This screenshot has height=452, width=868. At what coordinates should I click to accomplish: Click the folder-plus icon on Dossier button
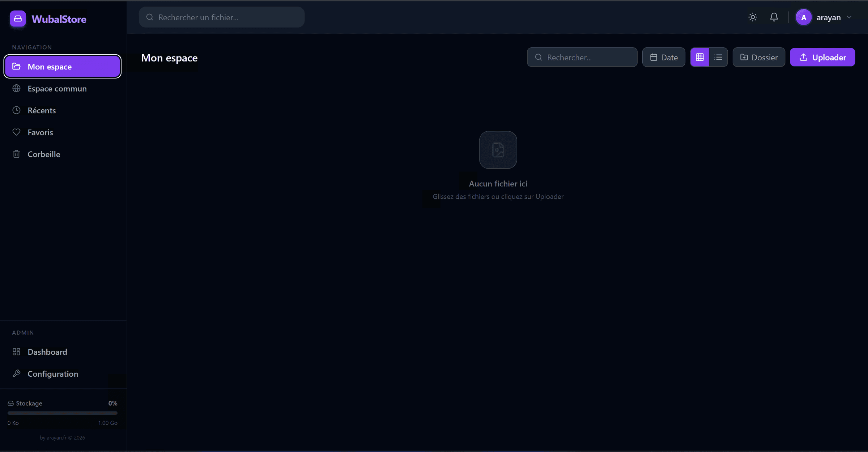tap(744, 57)
